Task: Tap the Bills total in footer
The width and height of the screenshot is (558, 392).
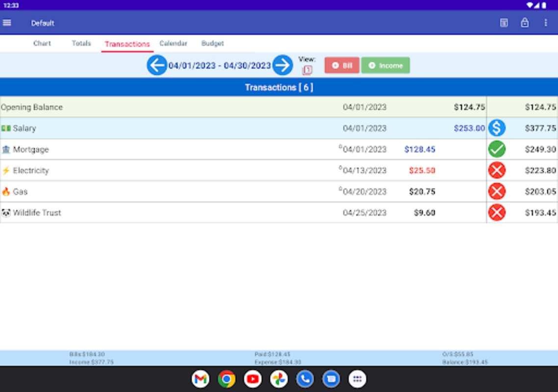Action: [87, 354]
